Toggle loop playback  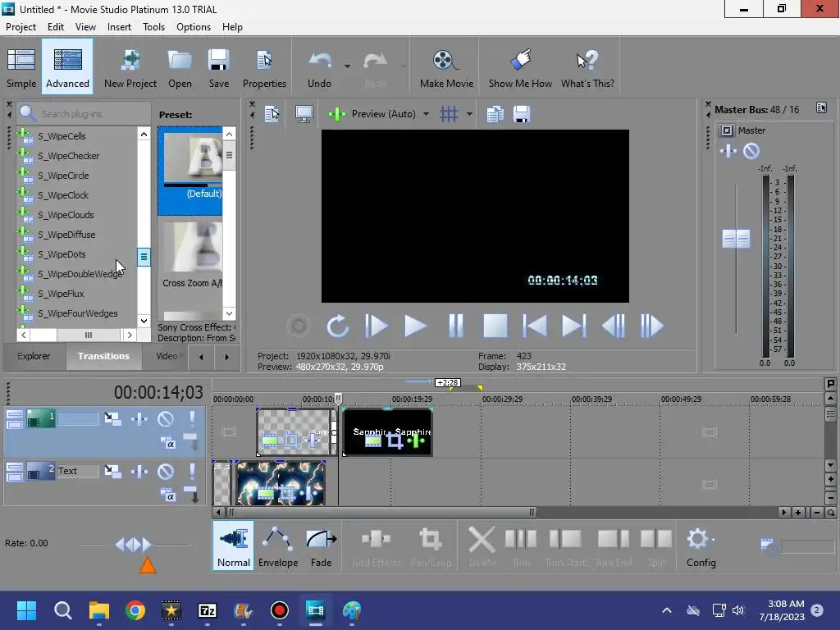click(337, 326)
